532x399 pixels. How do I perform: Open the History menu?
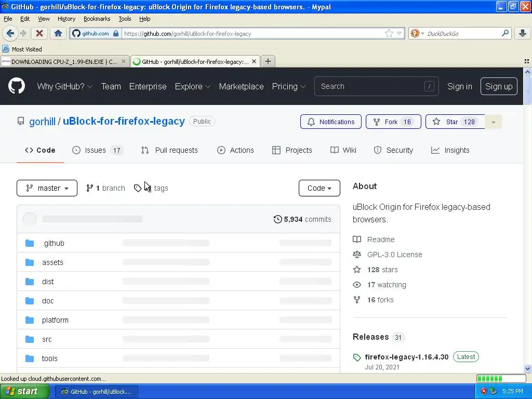pyautogui.click(x=66, y=19)
